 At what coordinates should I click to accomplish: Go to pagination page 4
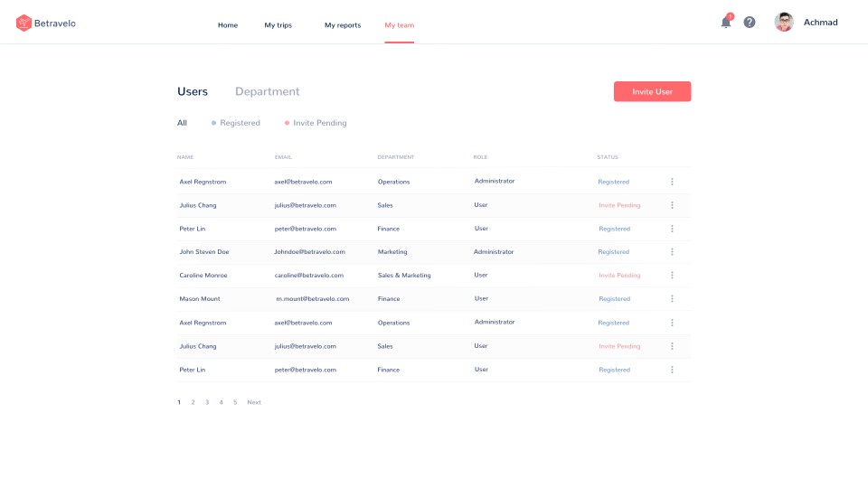click(221, 402)
